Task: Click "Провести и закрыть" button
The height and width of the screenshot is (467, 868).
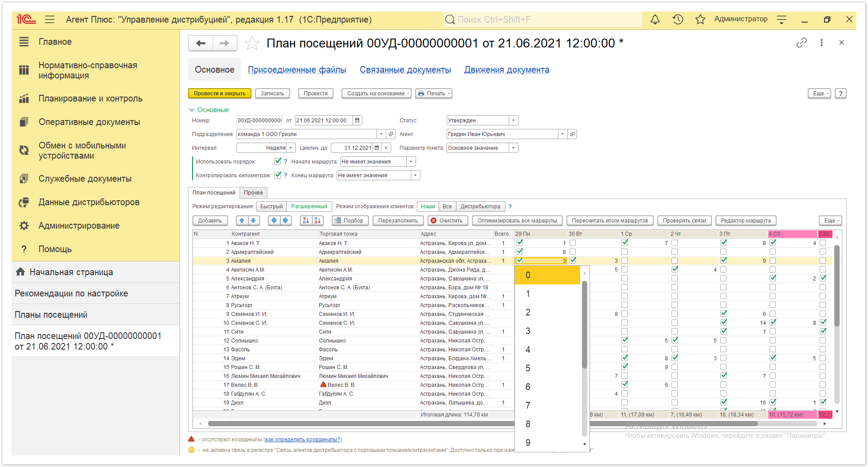Action: point(220,93)
